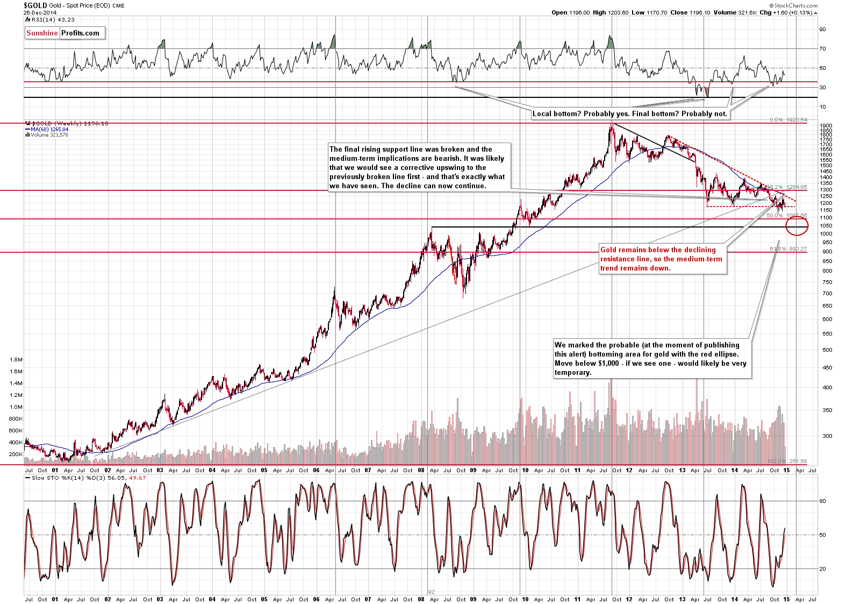Click the High 1203.60 value
This screenshot has width=868, height=604.
point(611,12)
